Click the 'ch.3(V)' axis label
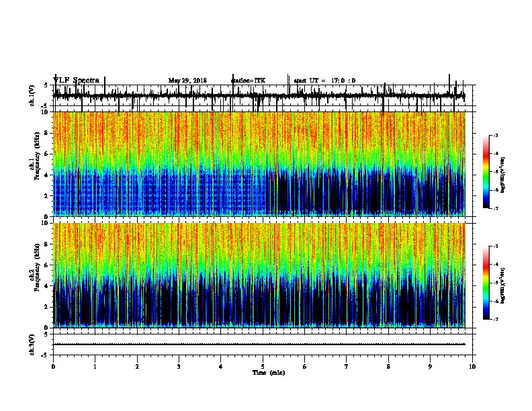 click(x=32, y=345)
